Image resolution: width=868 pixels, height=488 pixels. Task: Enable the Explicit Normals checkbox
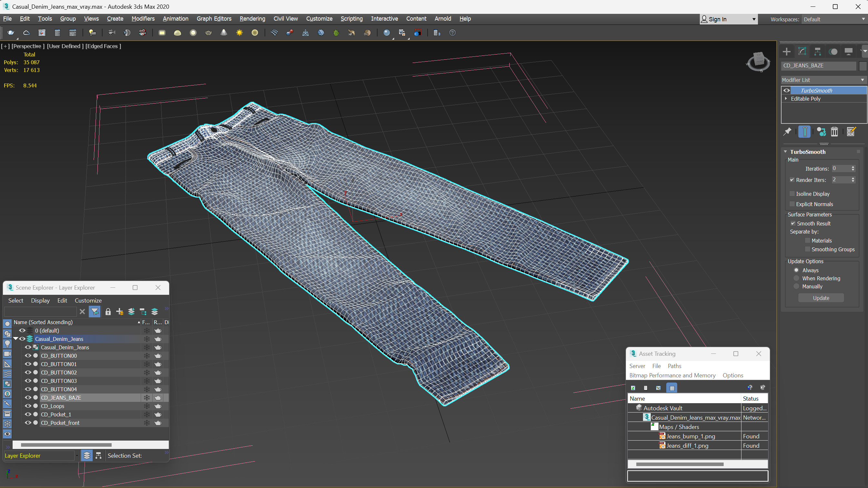(792, 204)
